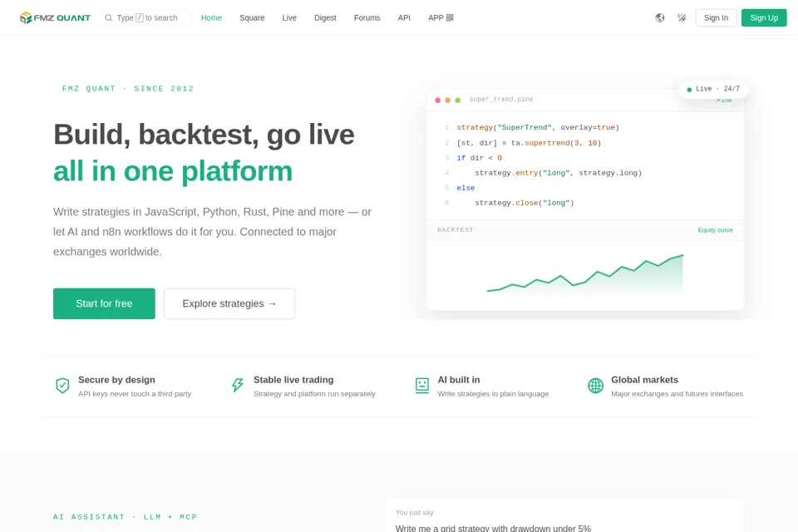Click 'Write strategies in plain language' text

pos(493,394)
